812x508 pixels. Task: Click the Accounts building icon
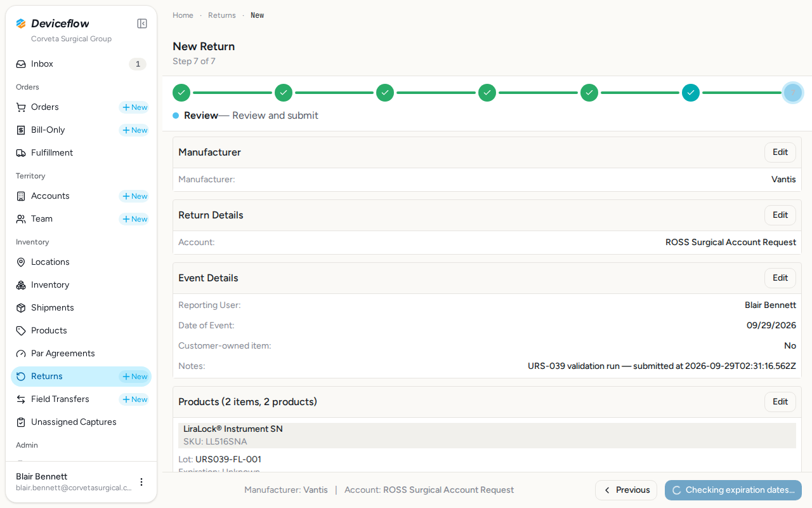(21, 196)
